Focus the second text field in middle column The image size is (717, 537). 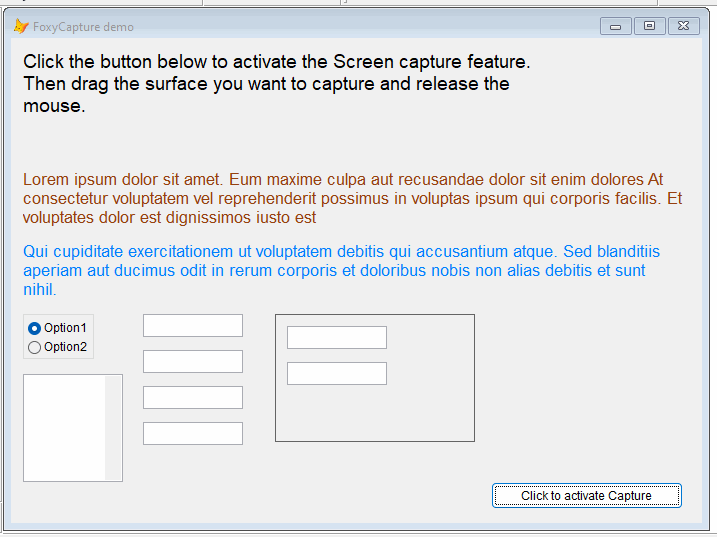point(193,362)
